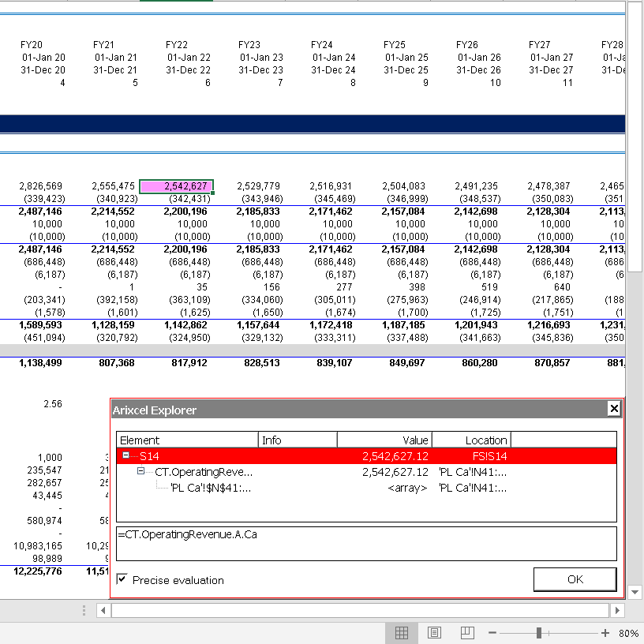
Task: Click OK in Arixcel Explorer
Action: coord(575,579)
